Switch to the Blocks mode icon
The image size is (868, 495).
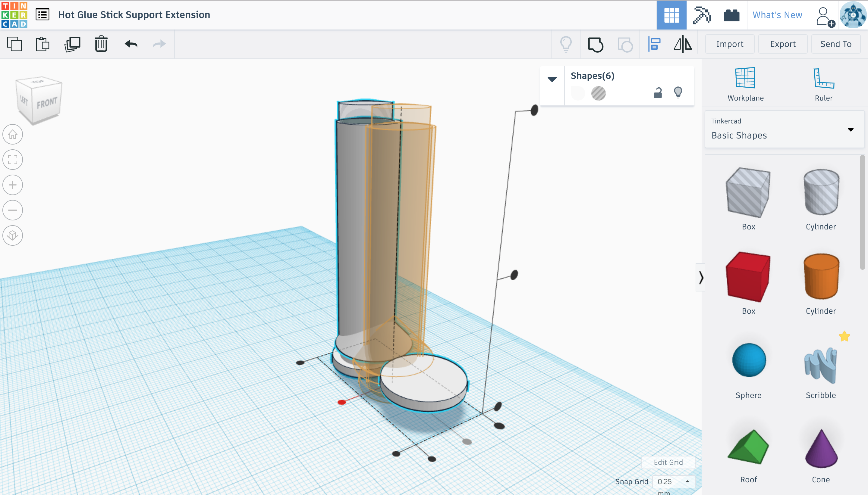click(x=701, y=15)
